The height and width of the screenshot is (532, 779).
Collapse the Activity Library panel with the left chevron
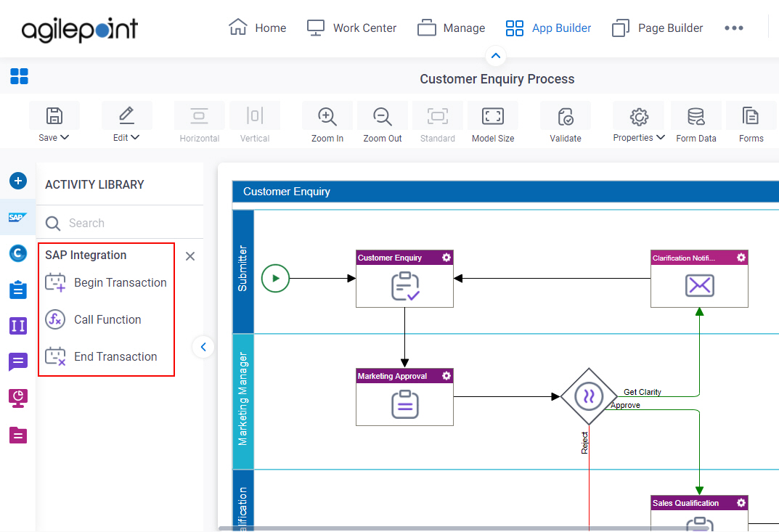[x=203, y=347]
